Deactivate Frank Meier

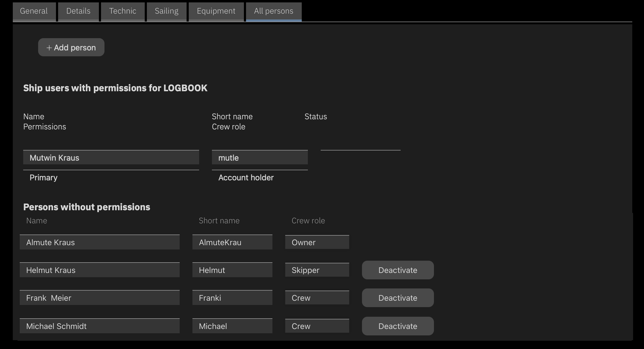pyautogui.click(x=398, y=298)
